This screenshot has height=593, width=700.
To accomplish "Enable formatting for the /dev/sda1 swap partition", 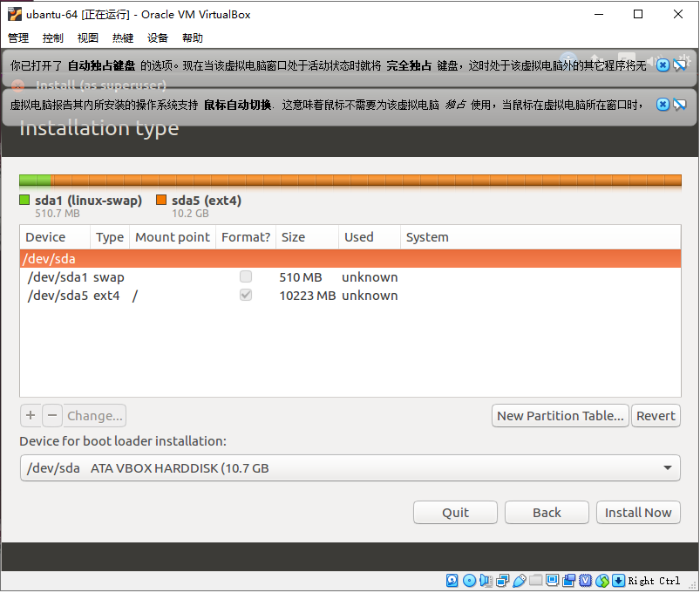I will (x=245, y=276).
